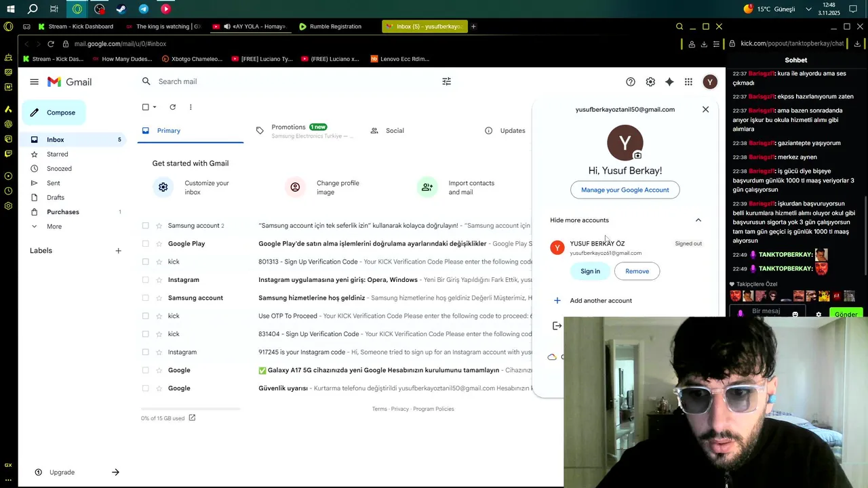This screenshot has height=488, width=868.
Task: Open the Rumble Registration browser tab
Action: click(x=335, y=26)
